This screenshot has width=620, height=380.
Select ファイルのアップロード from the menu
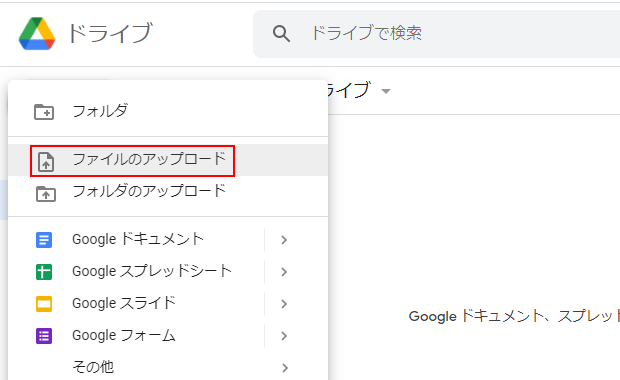168,160
